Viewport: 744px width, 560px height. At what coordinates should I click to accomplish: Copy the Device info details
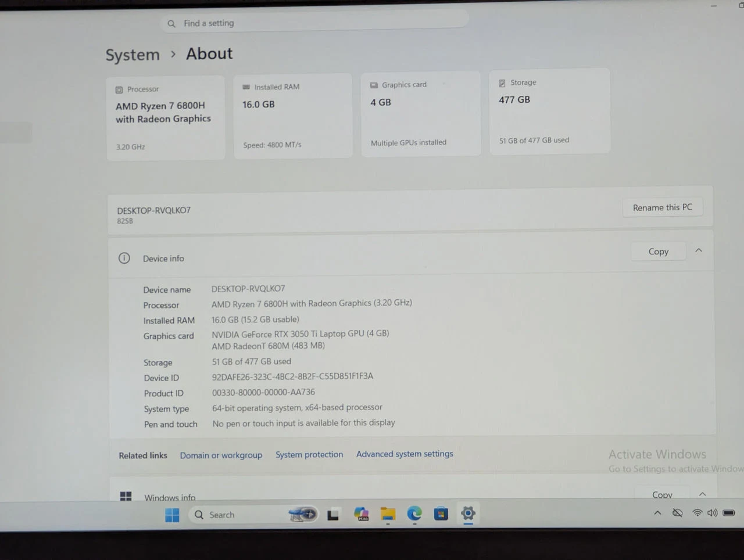pyautogui.click(x=659, y=252)
